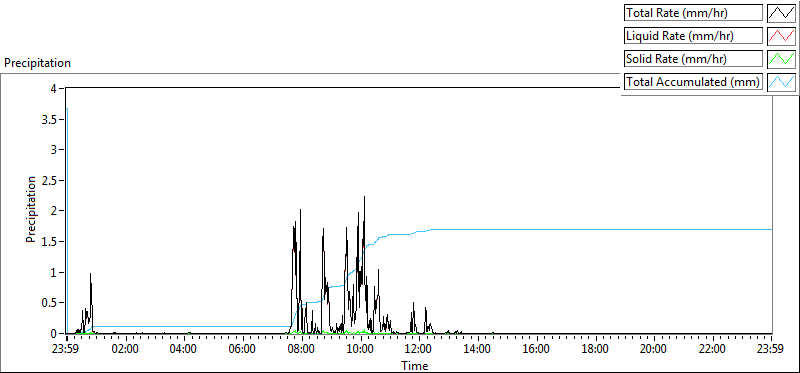Click the Total Rate black line swatch
Screen dimensions: 800x373
click(x=782, y=13)
